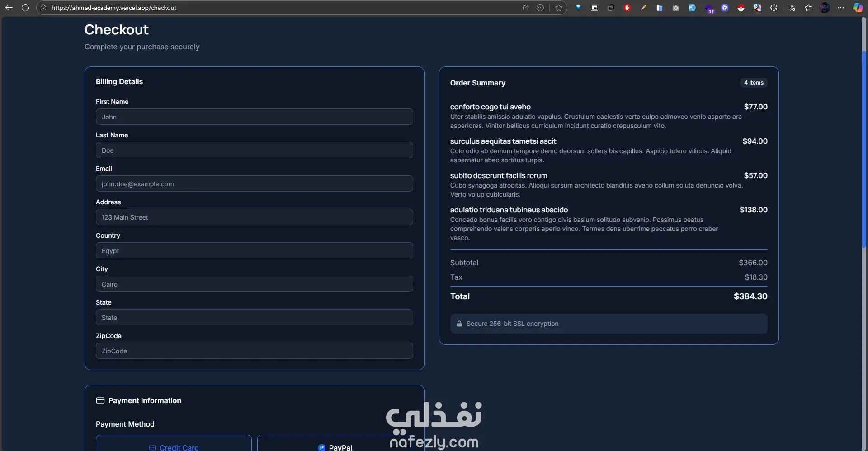Viewport: 868px width, 451px height.
Task: Click the page vertical scrollbar
Action: tap(864, 149)
